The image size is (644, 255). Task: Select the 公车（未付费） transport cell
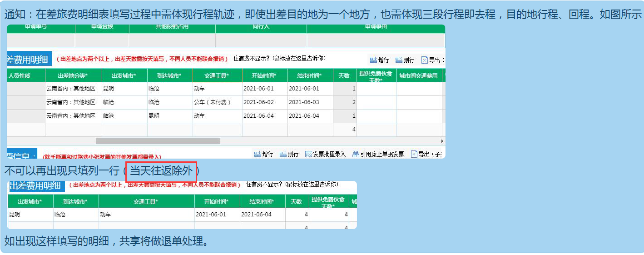(x=213, y=102)
